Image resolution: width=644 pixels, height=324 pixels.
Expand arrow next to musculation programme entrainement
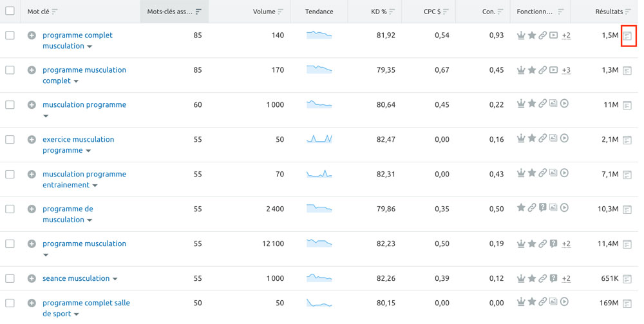(x=95, y=186)
